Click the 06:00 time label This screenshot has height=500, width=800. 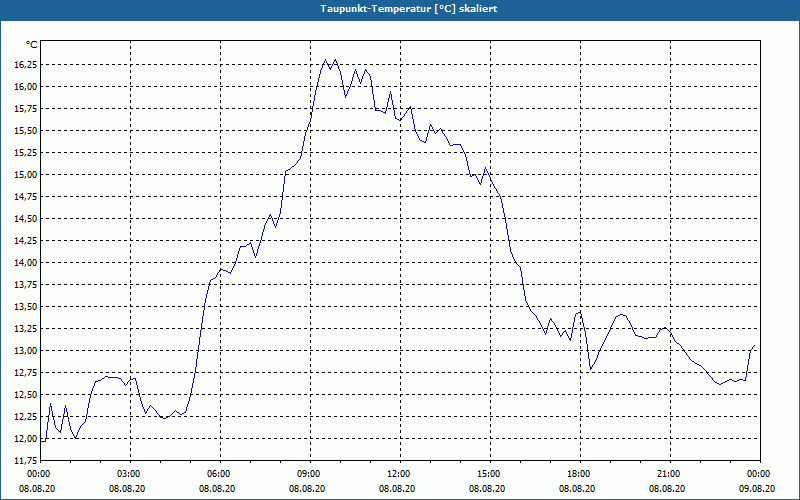point(220,474)
